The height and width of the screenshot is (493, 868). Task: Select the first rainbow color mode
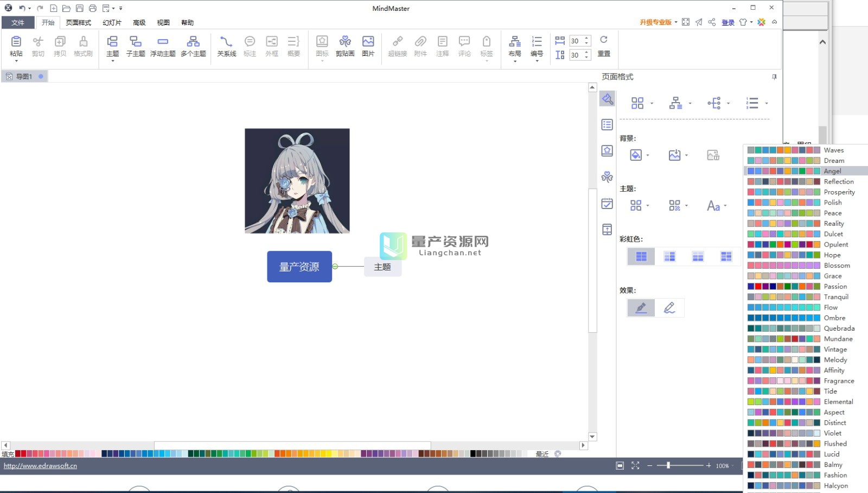tap(641, 256)
